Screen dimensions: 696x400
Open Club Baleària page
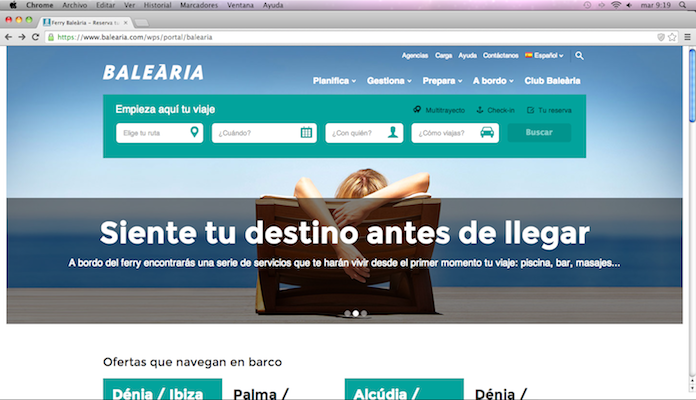[x=553, y=81]
